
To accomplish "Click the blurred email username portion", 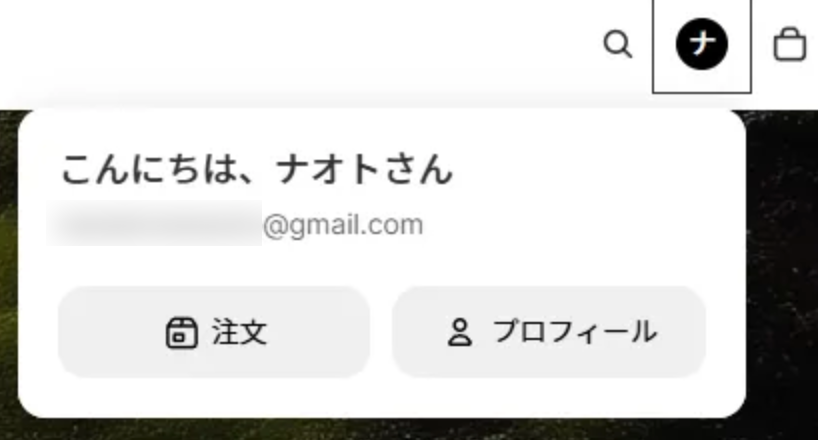I will click(154, 223).
